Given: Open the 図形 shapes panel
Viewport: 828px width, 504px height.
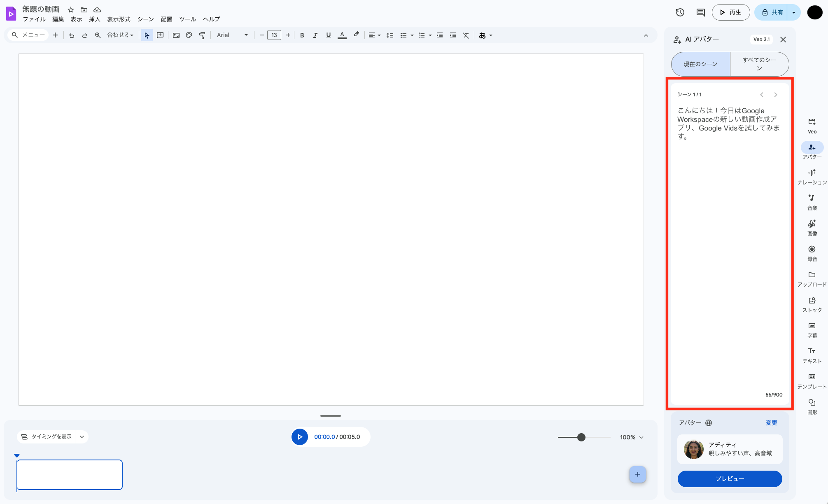Looking at the screenshot, I should (812, 406).
